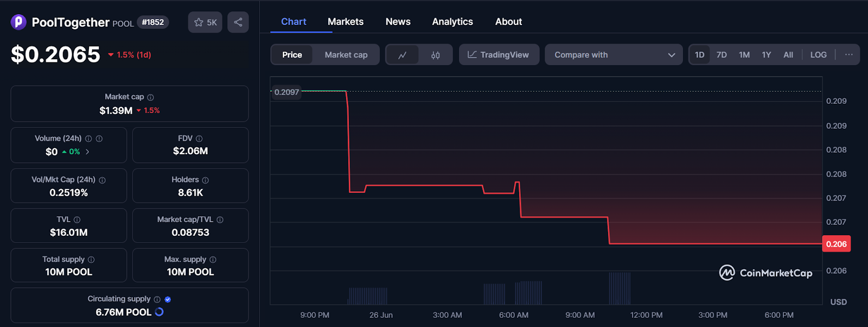Show Vol/Mkt Cap (24h) info icon

point(103,180)
